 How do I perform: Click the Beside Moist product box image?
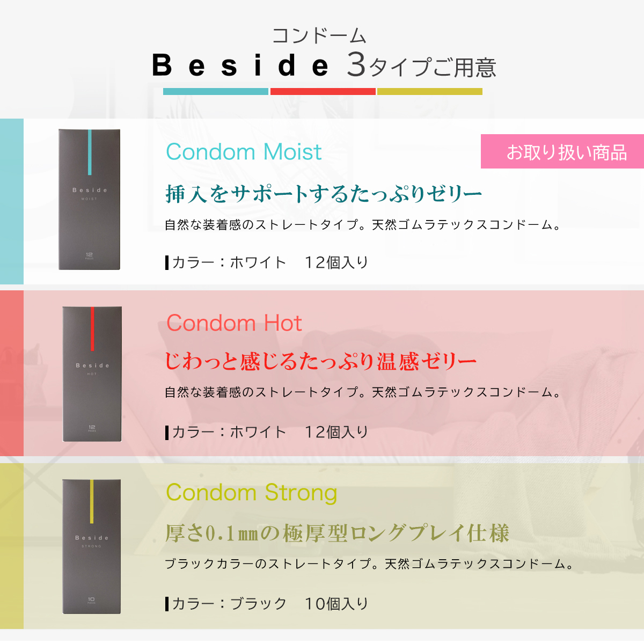point(89,199)
